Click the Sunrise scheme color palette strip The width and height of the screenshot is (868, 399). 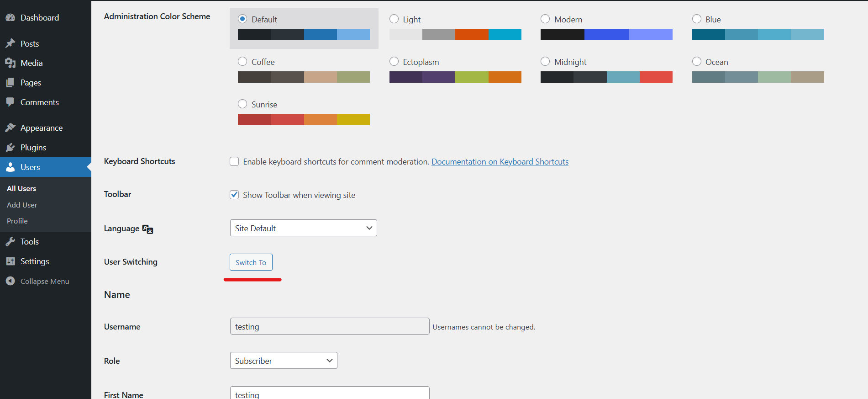tap(304, 119)
